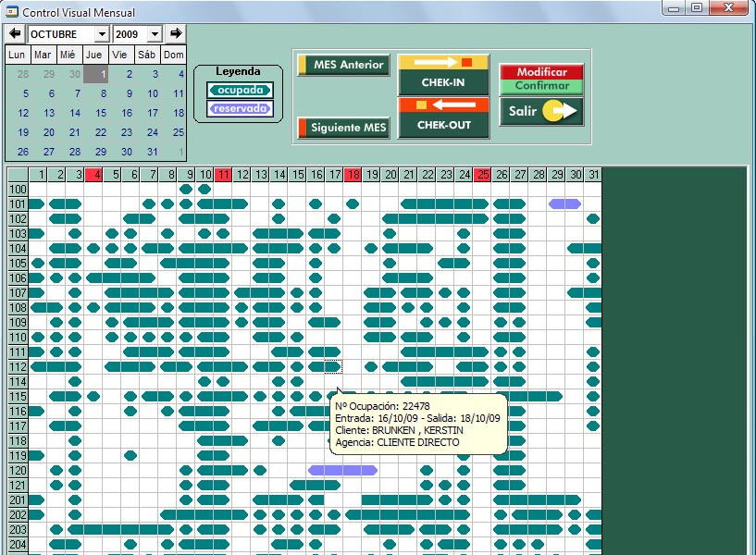Select room 115 row header

click(18, 397)
